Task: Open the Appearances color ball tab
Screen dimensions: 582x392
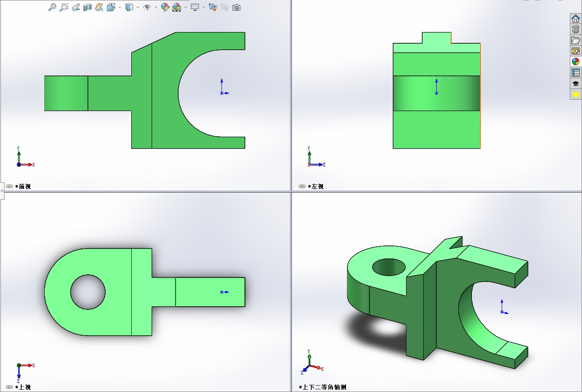Action: point(576,62)
